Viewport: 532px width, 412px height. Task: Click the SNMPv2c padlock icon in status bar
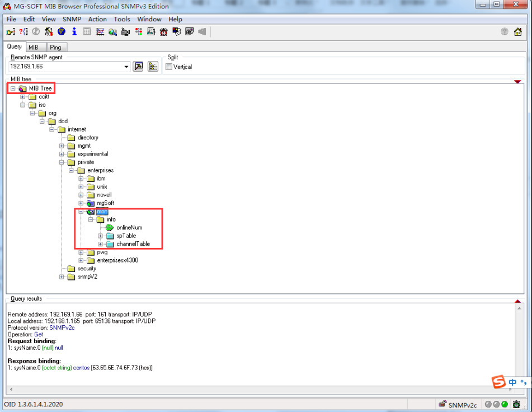442,404
